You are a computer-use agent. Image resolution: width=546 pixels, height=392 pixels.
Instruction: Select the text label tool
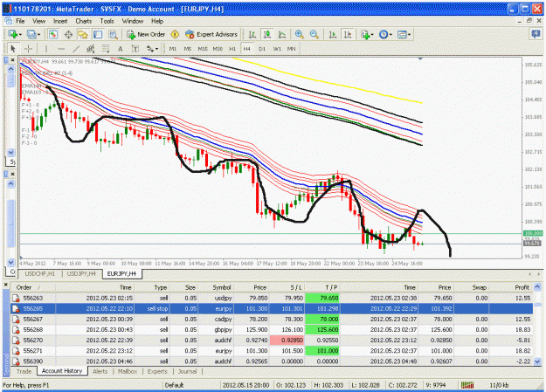coord(135,49)
